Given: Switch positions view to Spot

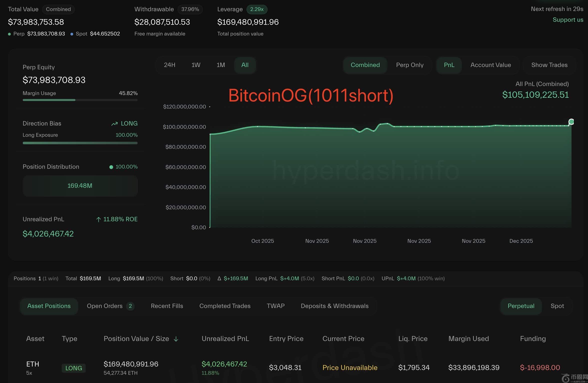Looking at the screenshot, I should click(x=557, y=306).
